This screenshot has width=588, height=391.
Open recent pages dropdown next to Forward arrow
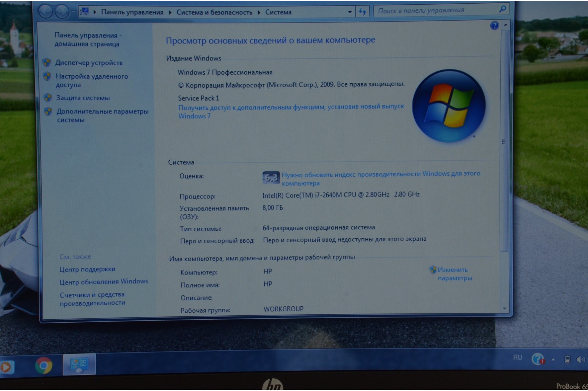pyautogui.click(x=73, y=12)
